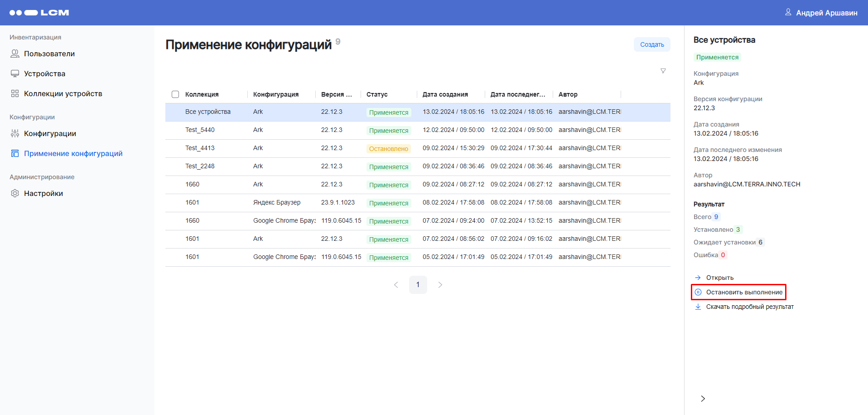868x415 pixels.
Task: Click the Устройства monitor icon in the sidebar
Action: [x=15, y=73]
